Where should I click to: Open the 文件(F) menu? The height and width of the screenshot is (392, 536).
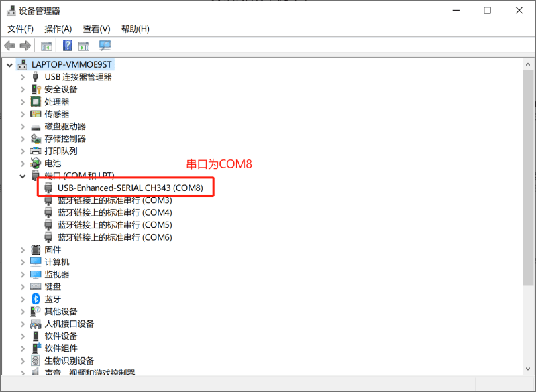(21, 29)
